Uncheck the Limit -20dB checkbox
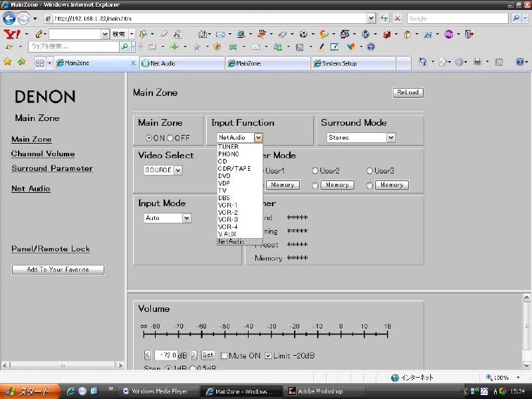Viewport: 532px width, 399px height. click(x=268, y=356)
